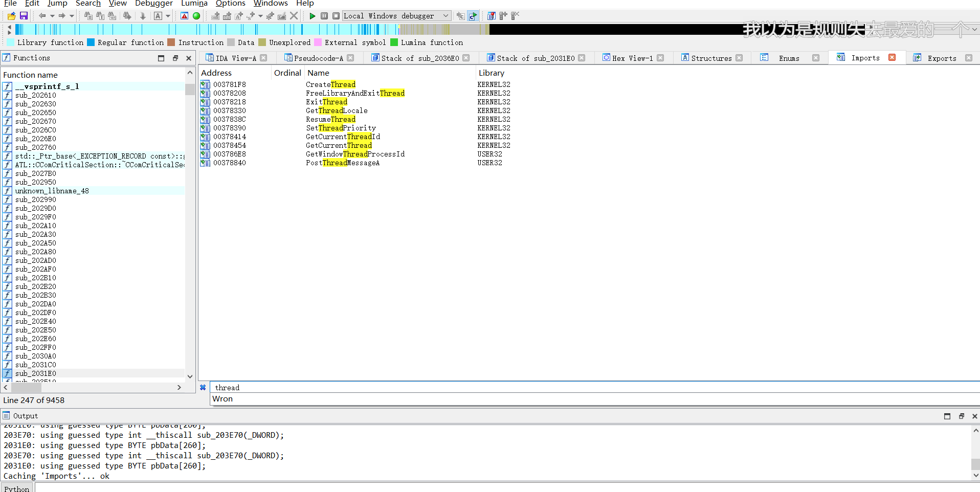The image size is (980, 492).
Task: Switch to the Pseudocode-A tab
Action: pos(318,58)
